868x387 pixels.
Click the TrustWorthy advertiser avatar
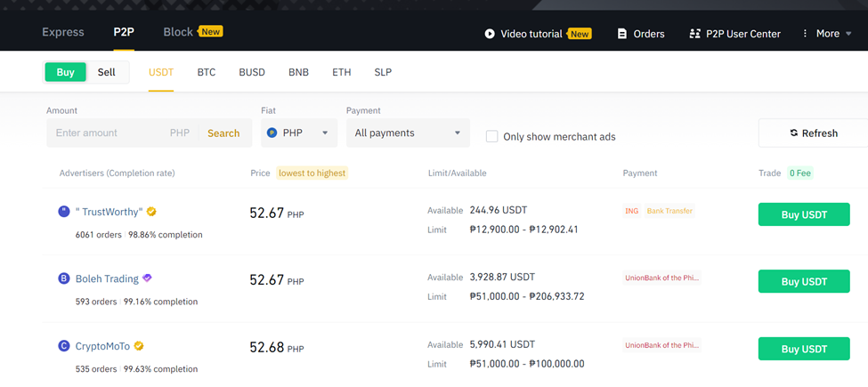64,211
